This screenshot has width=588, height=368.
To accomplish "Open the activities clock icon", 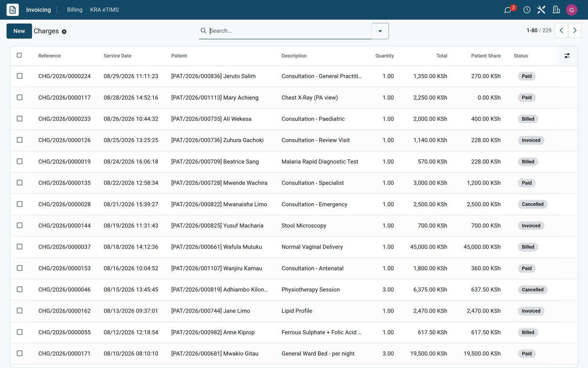I will click(x=527, y=10).
